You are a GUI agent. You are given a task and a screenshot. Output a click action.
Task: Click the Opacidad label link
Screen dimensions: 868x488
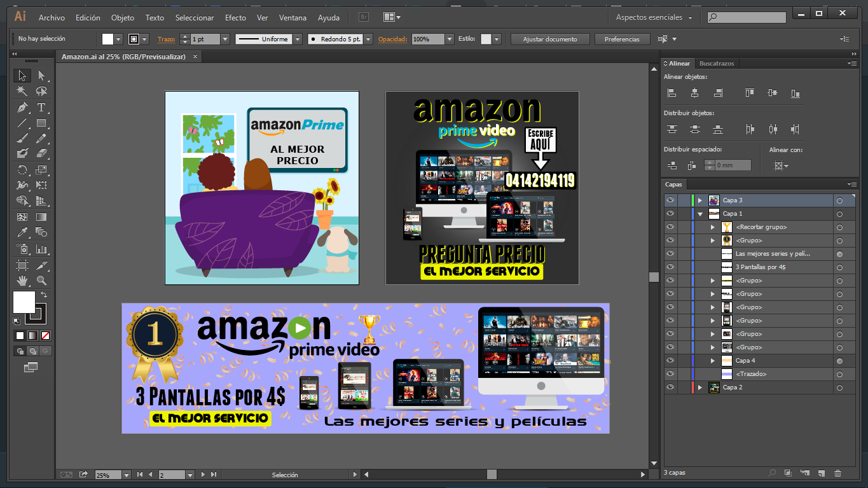(x=393, y=39)
